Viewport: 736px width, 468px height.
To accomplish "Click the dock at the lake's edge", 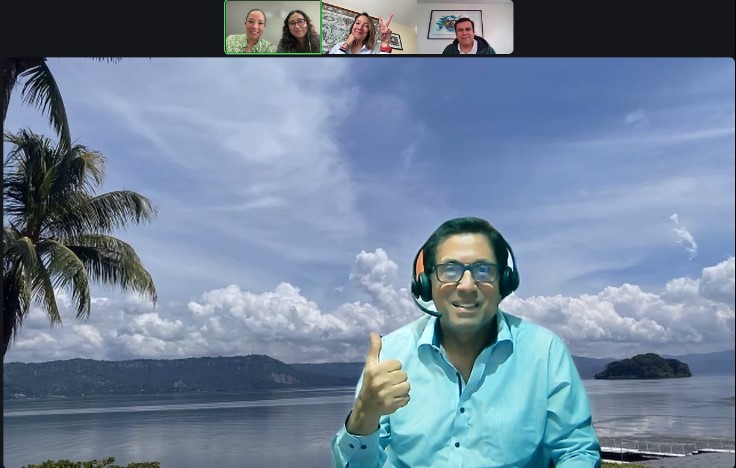I will 665,447.
